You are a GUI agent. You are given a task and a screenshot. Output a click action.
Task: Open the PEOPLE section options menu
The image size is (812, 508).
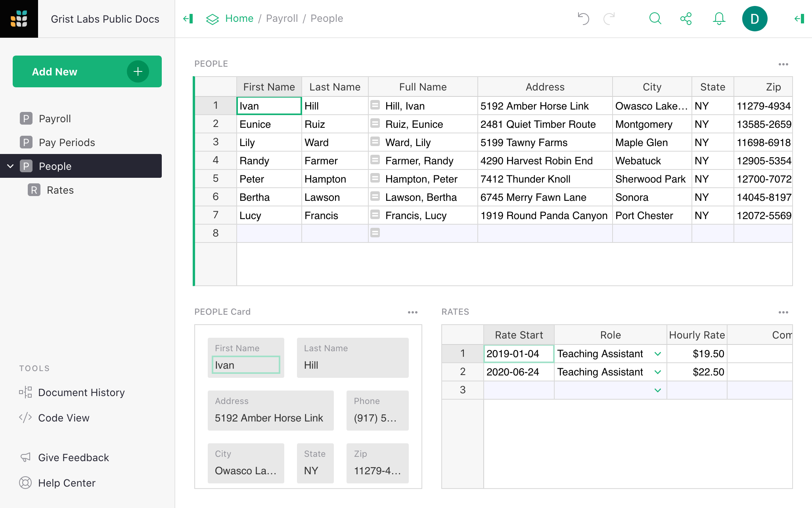[783, 64]
